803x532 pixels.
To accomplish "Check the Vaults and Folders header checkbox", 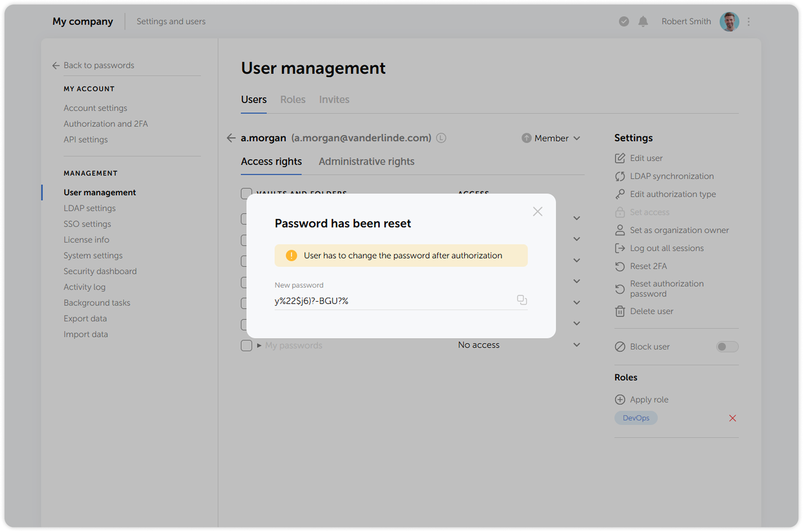I will tap(246, 193).
